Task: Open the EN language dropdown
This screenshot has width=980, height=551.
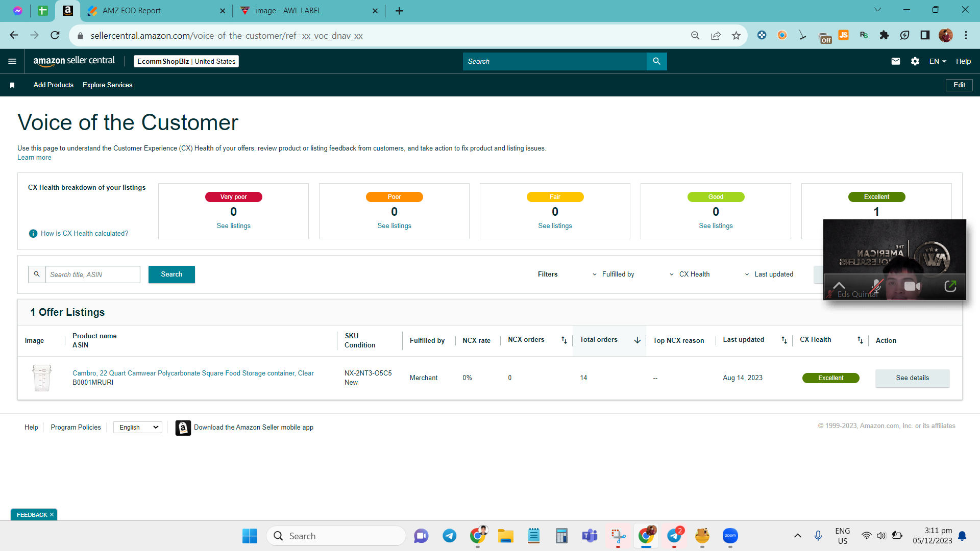Action: [x=938, y=61]
